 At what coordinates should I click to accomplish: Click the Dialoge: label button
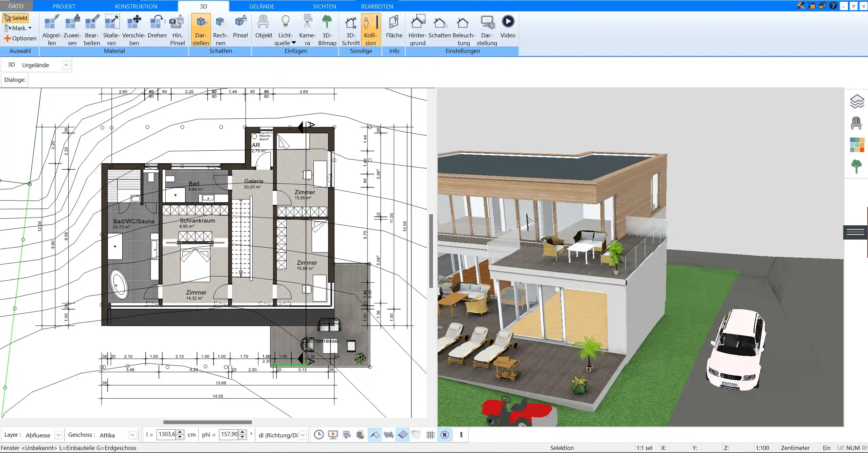pyautogui.click(x=15, y=80)
